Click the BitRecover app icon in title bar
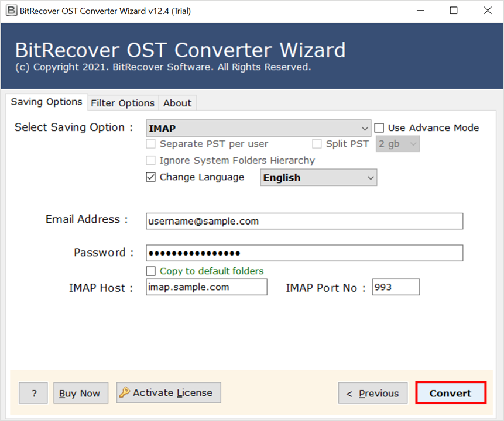The width and height of the screenshot is (504, 421). [11, 11]
